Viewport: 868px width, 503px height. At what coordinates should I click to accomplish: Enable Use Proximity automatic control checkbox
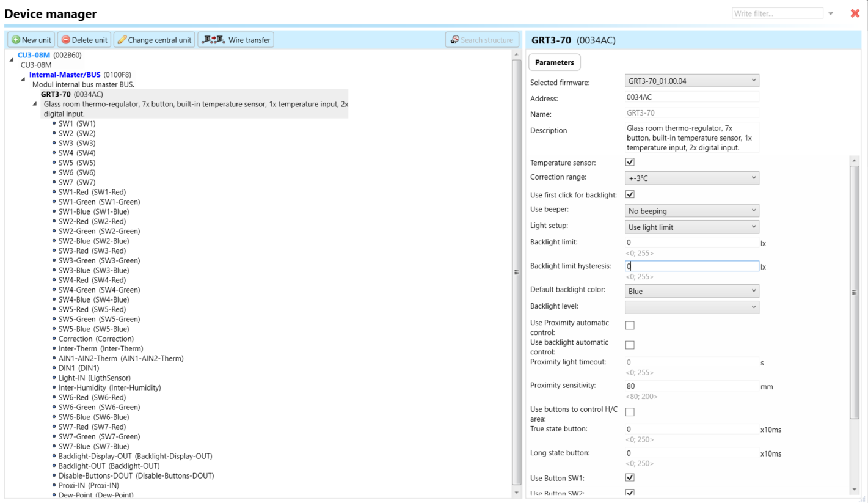[630, 326]
